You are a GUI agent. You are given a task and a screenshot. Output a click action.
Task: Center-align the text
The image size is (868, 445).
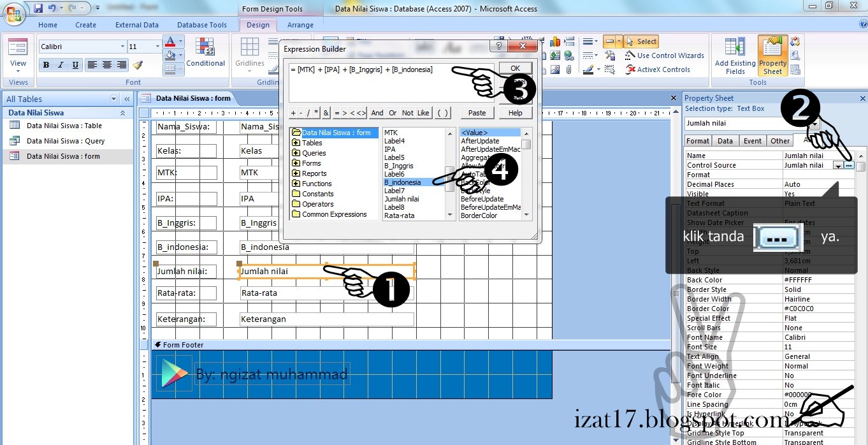pyautogui.click(x=106, y=65)
